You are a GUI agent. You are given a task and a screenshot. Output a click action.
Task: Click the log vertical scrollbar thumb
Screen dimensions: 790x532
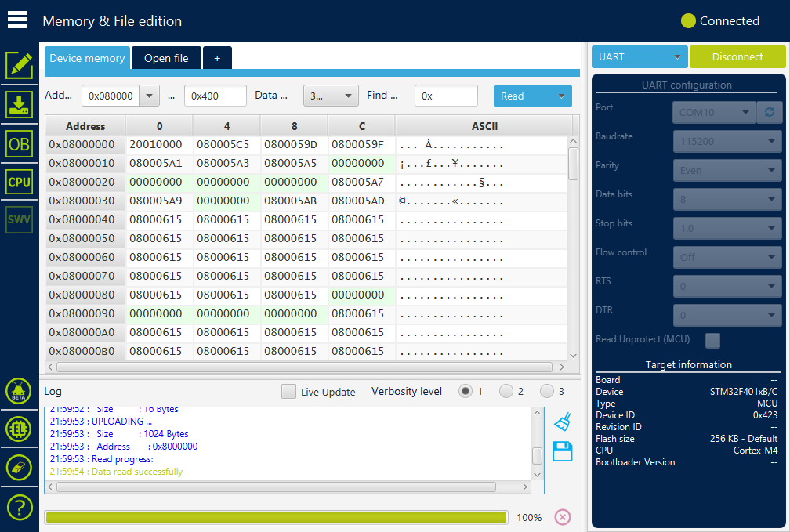click(537, 455)
